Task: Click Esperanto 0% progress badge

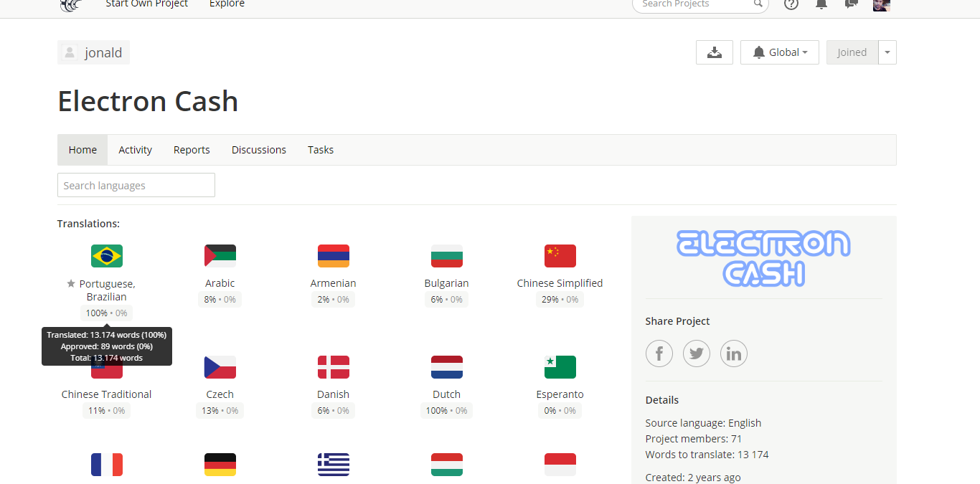Action: pyautogui.click(x=560, y=411)
